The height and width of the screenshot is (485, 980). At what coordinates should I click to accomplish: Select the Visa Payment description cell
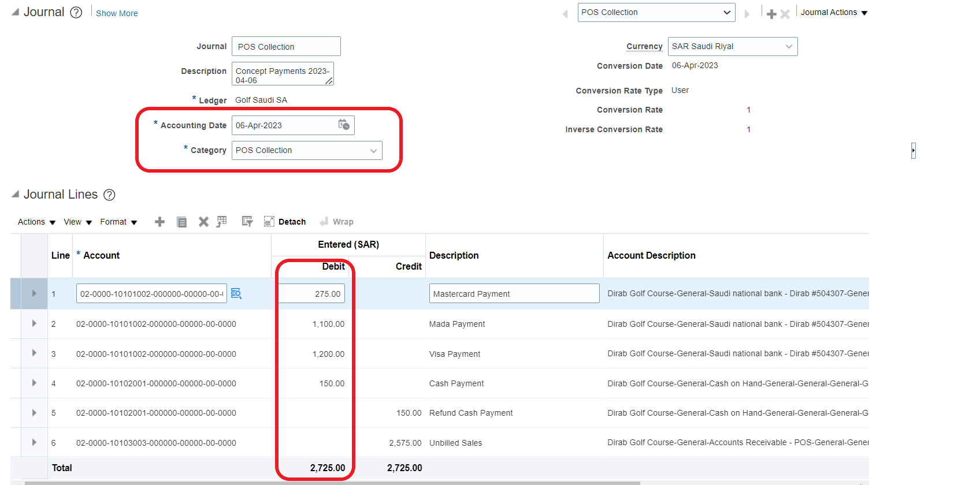point(455,354)
